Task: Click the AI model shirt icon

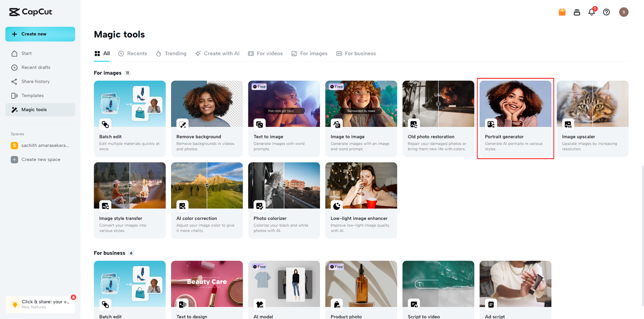Action: tap(260, 304)
